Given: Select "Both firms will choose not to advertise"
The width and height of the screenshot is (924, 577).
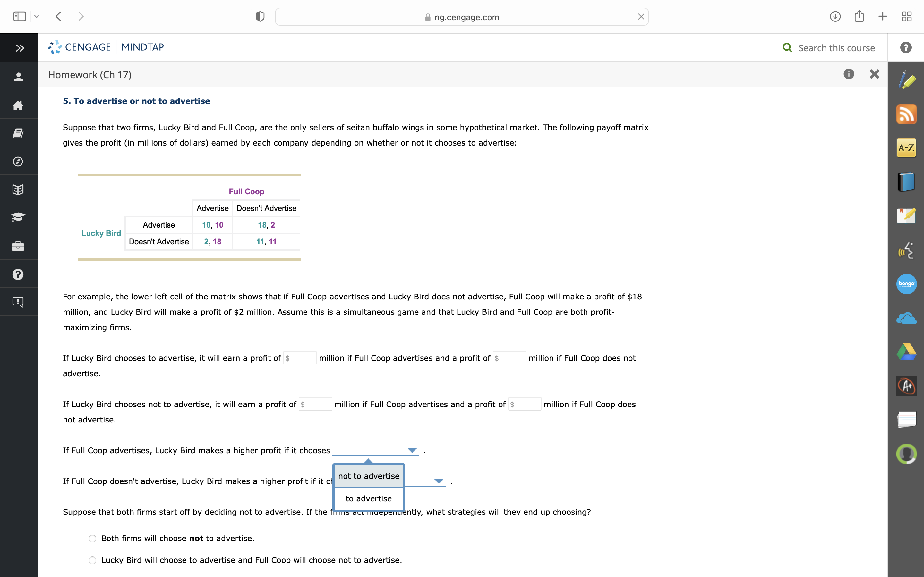Looking at the screenshot, I should 92,538.
